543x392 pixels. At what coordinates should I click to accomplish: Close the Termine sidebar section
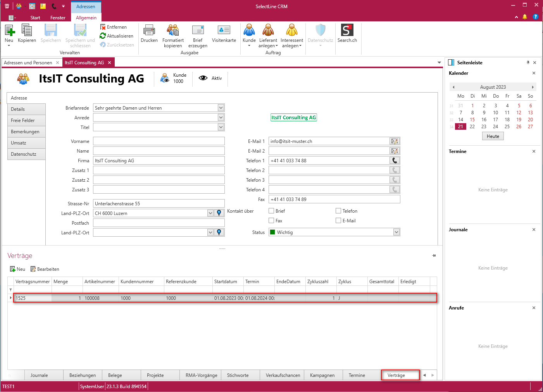click(534, 151)
